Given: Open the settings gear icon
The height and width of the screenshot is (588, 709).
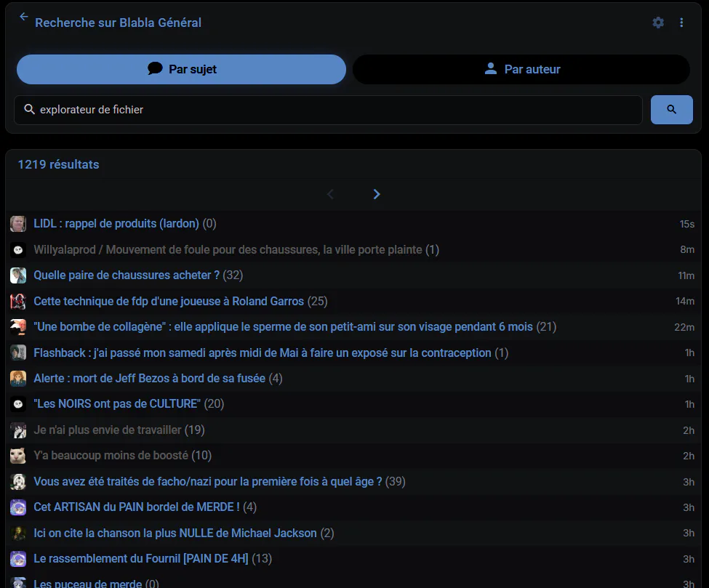Looking at the screenshot, I should pyautogui.click(x=658, y=23).
